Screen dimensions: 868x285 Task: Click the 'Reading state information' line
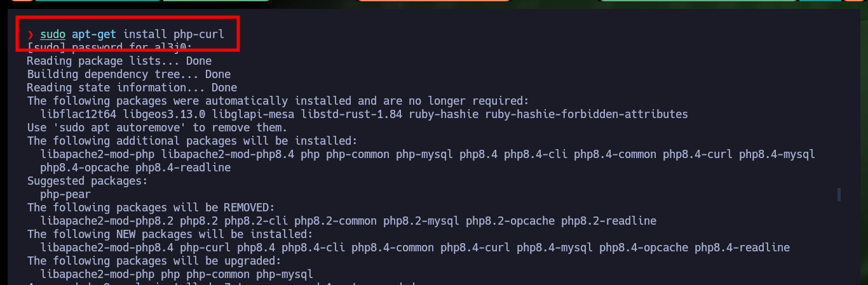[x=132, y=88]
